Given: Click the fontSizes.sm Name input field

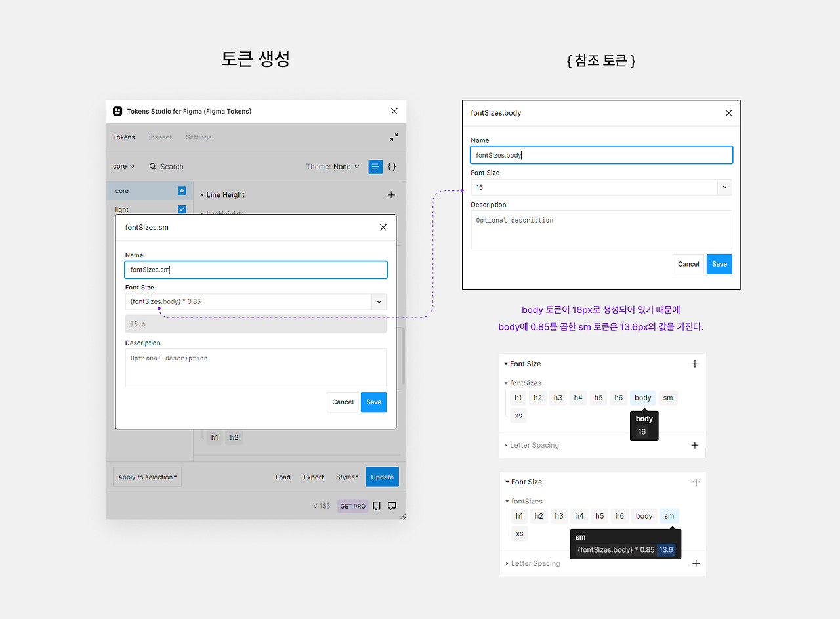Looking at the screenshot, I should coord(256,269).
